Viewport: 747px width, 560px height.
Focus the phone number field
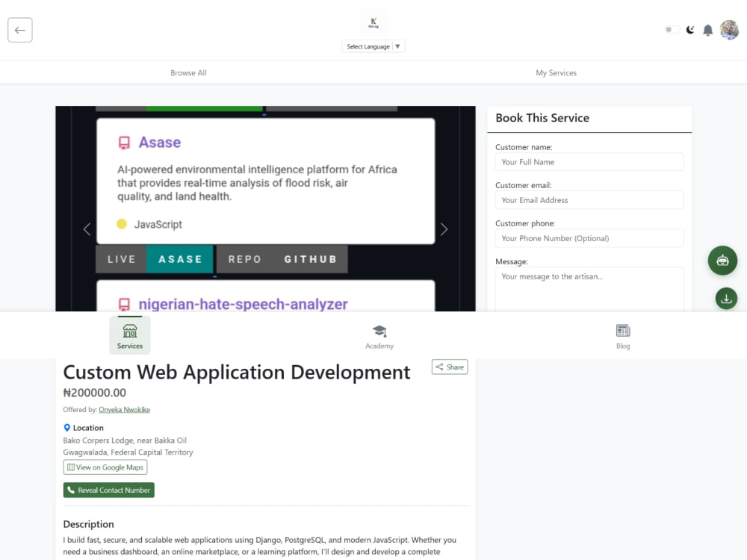(589, 238)
